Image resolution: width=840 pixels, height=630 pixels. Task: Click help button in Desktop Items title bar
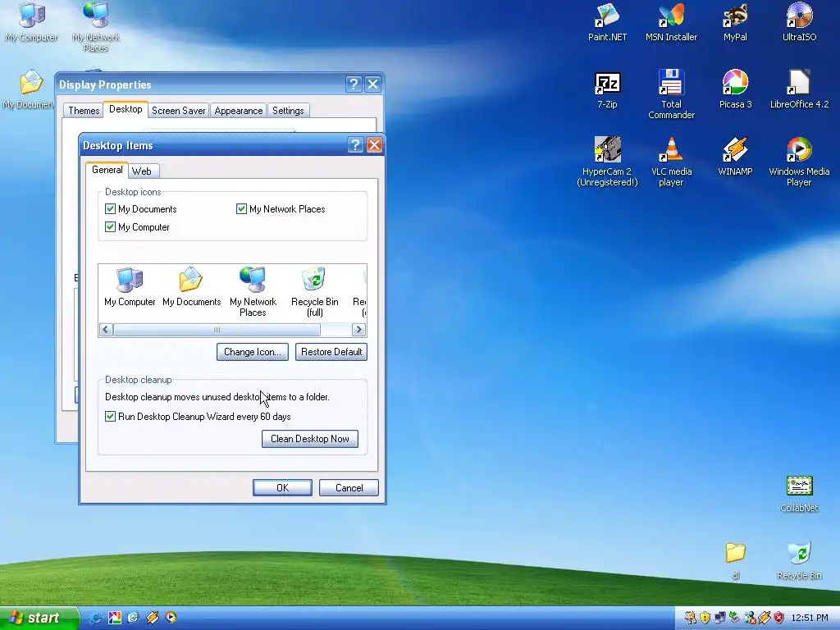click(x=355, y=144)
